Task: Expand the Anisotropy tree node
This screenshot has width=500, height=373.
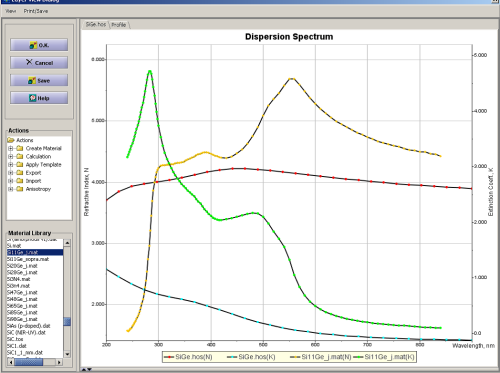Action: click(10, 189)
